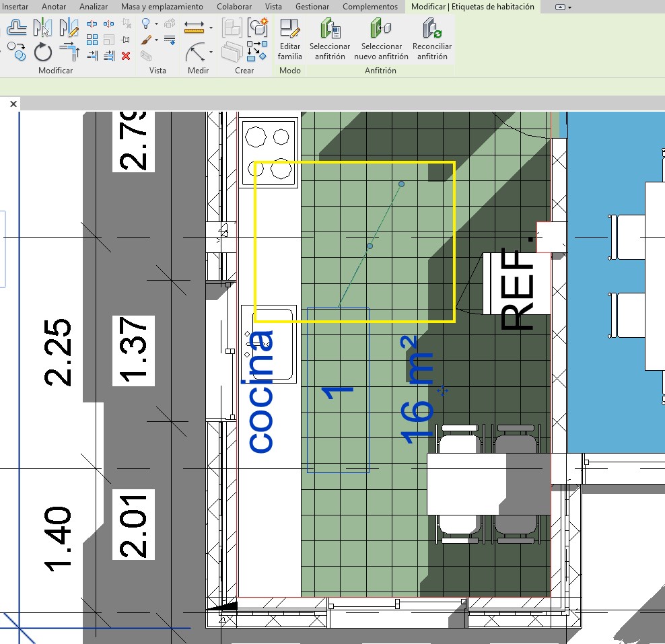Open the Anotar ribbon tab
This screenshot has width=665, height=644.
(54, 7)
